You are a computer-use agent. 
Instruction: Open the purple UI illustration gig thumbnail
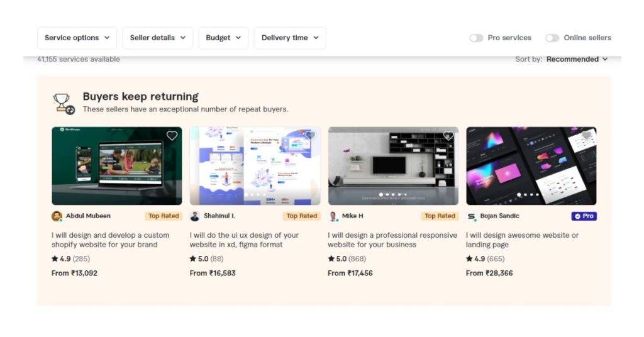point(255,166)
